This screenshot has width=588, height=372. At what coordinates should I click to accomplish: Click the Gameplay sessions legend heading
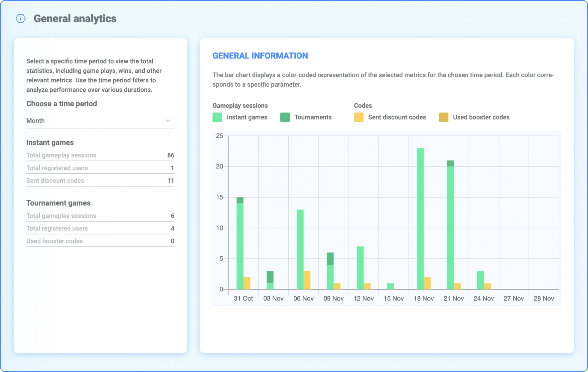pos(240,106)
